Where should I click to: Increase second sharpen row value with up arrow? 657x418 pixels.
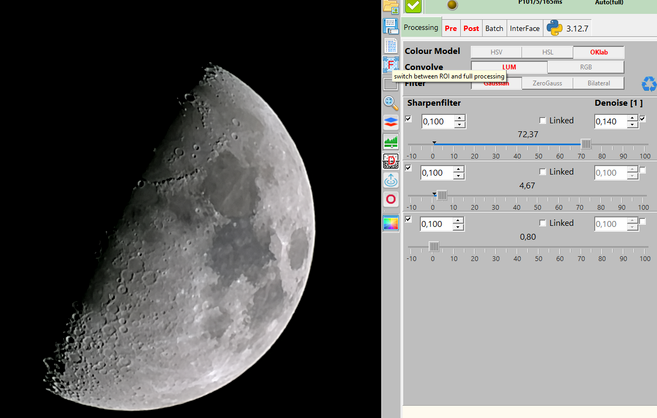pos(460,168)
